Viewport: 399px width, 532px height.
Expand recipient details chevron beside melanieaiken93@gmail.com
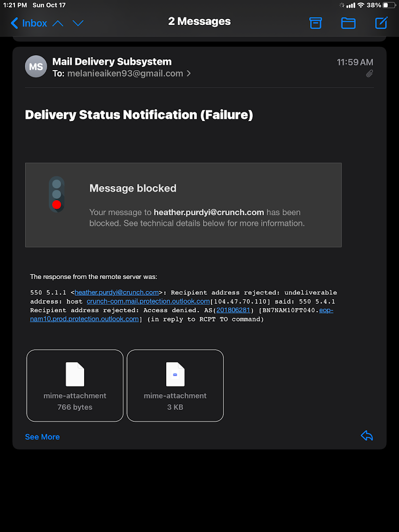pyautogui.click(x=189, y=74)
